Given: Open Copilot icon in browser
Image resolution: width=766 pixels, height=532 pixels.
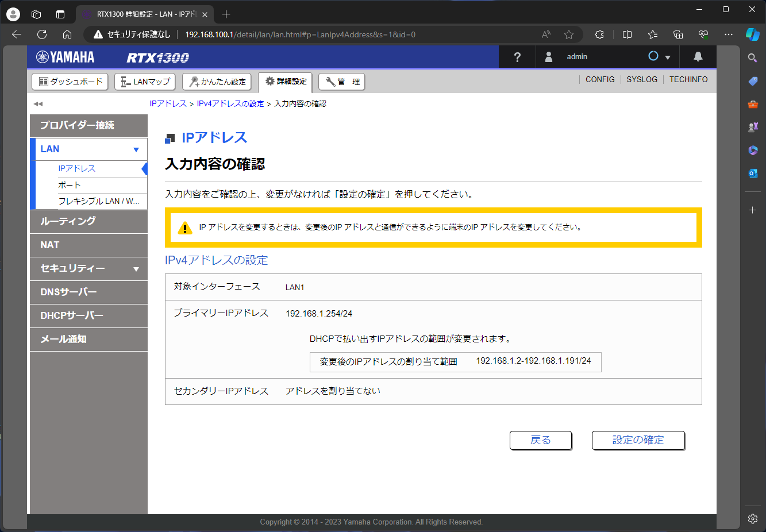Looking at the screenshot, I should coord(753,34).
